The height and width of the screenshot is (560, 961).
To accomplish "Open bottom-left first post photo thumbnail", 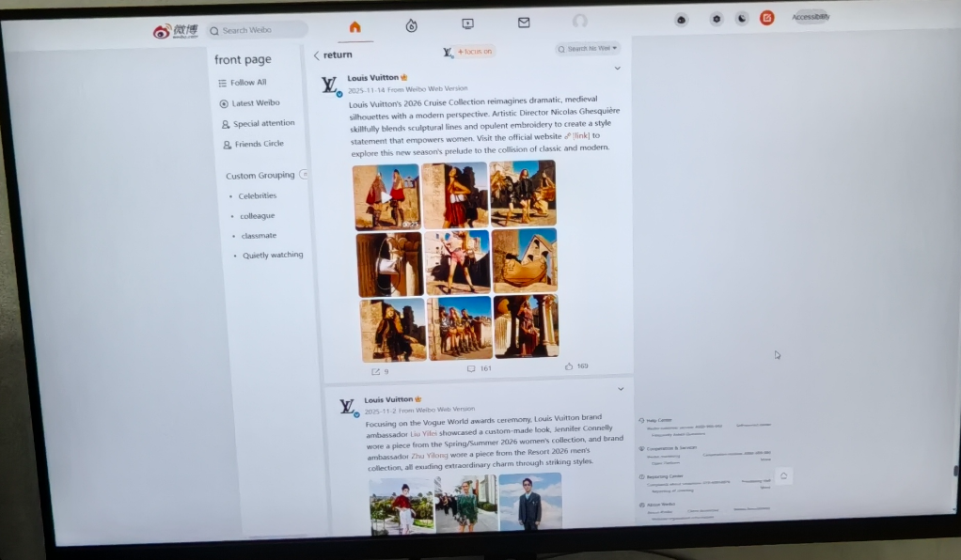I will [x=393, y=330].
